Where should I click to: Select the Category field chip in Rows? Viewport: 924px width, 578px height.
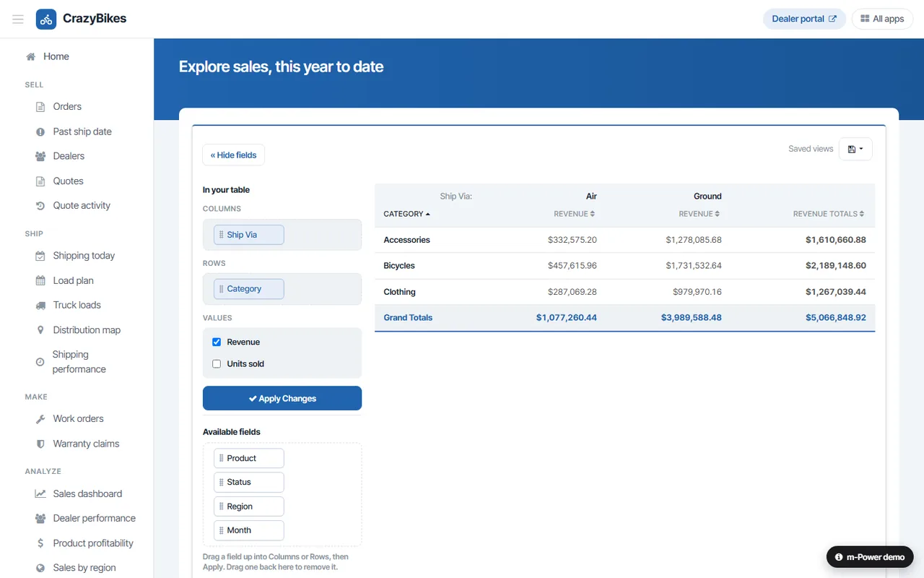click(249, 289)
